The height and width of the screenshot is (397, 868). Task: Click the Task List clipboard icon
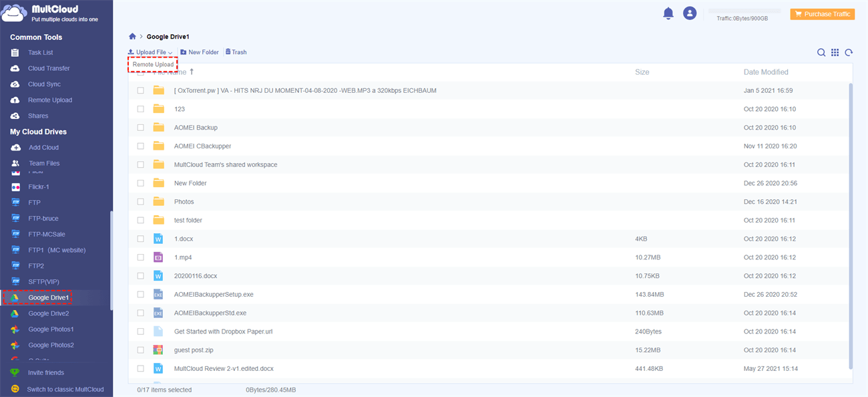click(15, 52)
